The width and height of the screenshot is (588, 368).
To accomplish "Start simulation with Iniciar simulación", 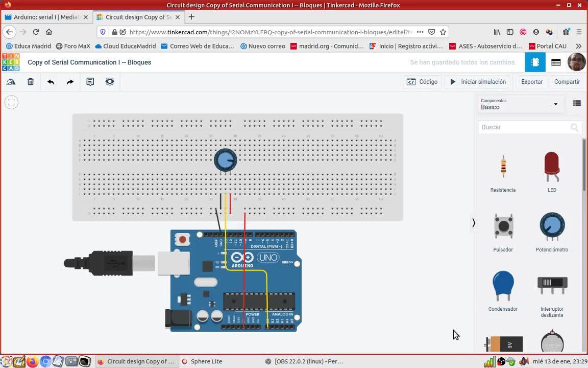I will 478,82.
